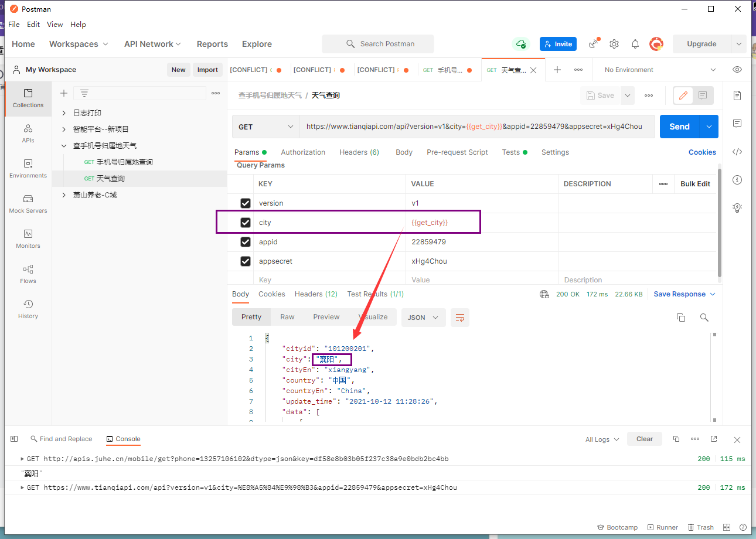Image resolution: width=756 pixels, height=539 pixels.
Task: Open History in sidebar
Action: [28, 309]
